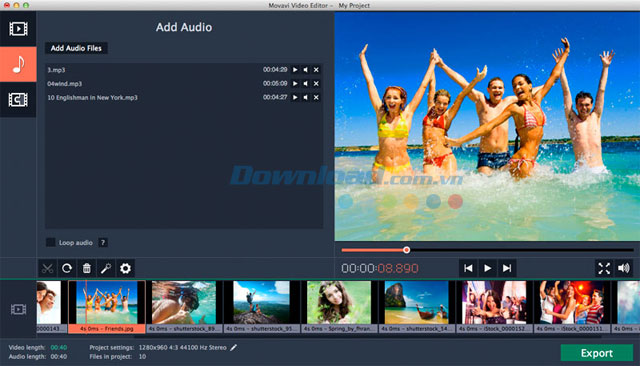
Task: Select the iStock_0000151 dancing clip
Action: pos(572,306)
